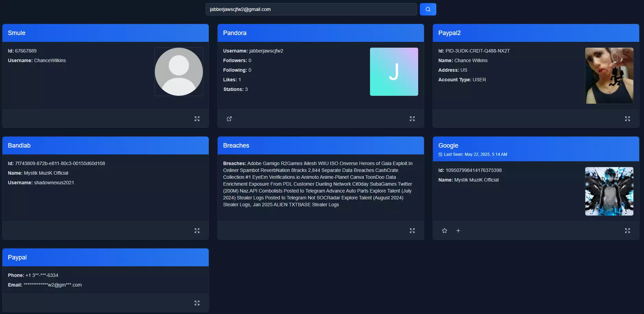Click the Paypal2 card header
The image size is (644, 314).
click(536, 33)
